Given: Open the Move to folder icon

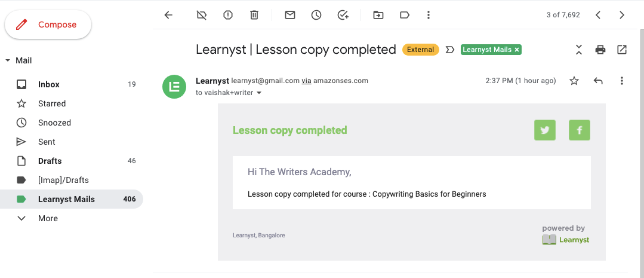Looking at the screenshot, I should (x=378, y=15).
